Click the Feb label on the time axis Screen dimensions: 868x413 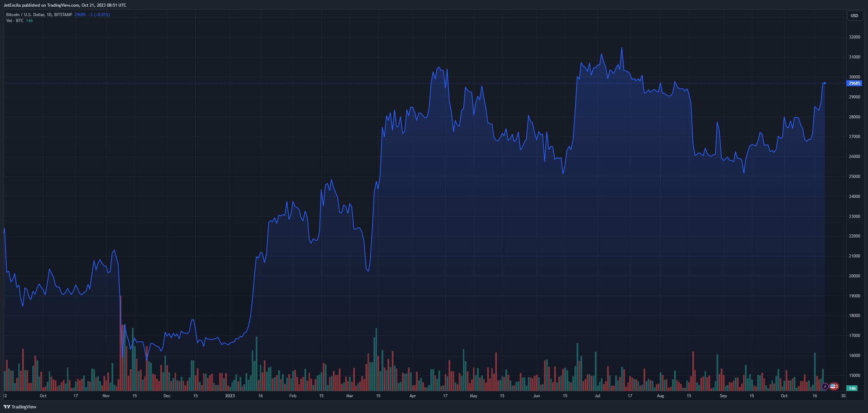tap(292, 396)
